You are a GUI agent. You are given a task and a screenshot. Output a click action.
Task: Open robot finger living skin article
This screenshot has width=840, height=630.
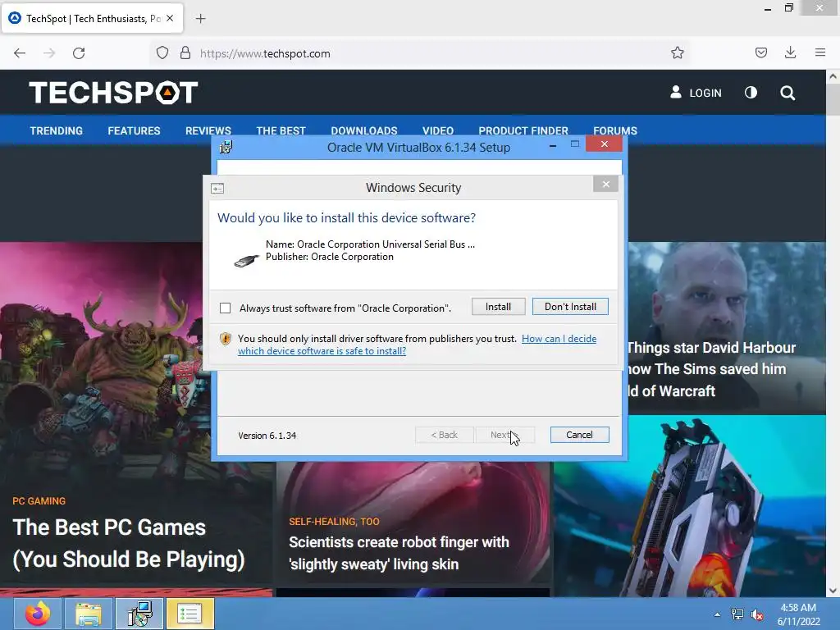(399, 553)
